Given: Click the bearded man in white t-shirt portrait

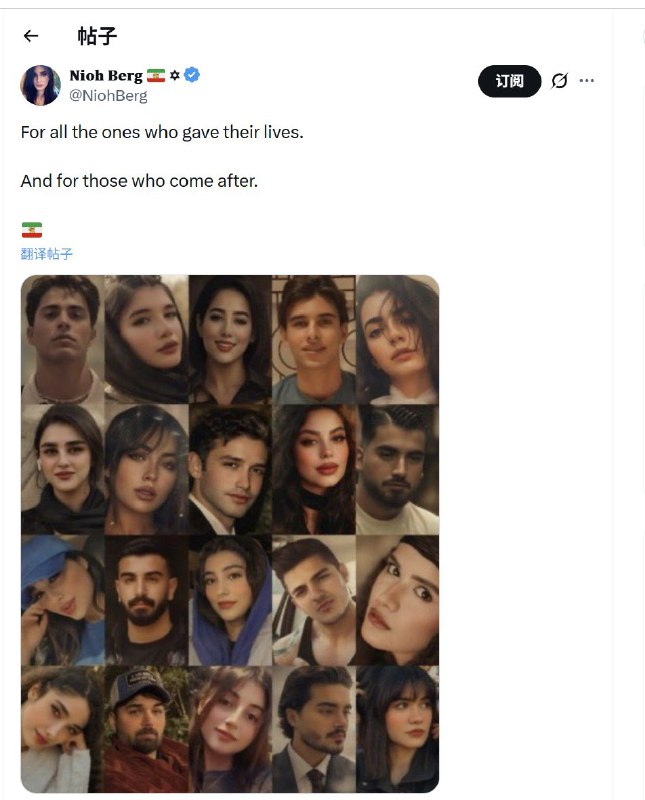Looking at the screenshot, I should coord(397,470).
